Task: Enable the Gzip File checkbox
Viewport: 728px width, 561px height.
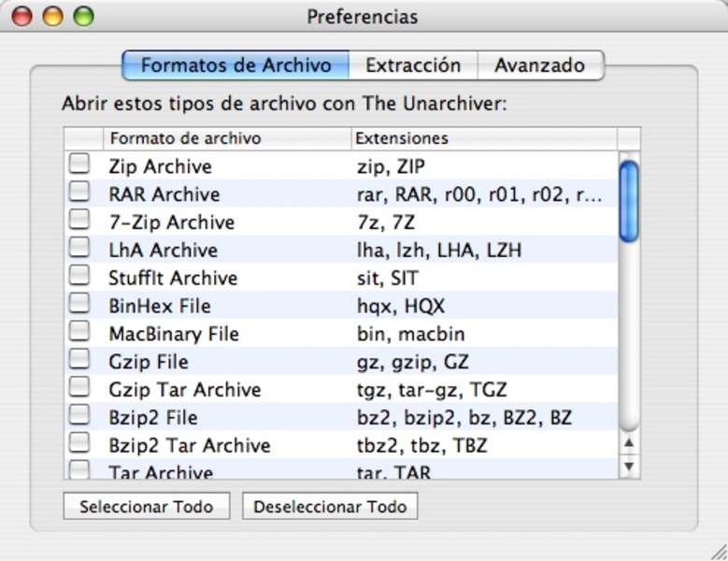Action: tap(80, 360)
